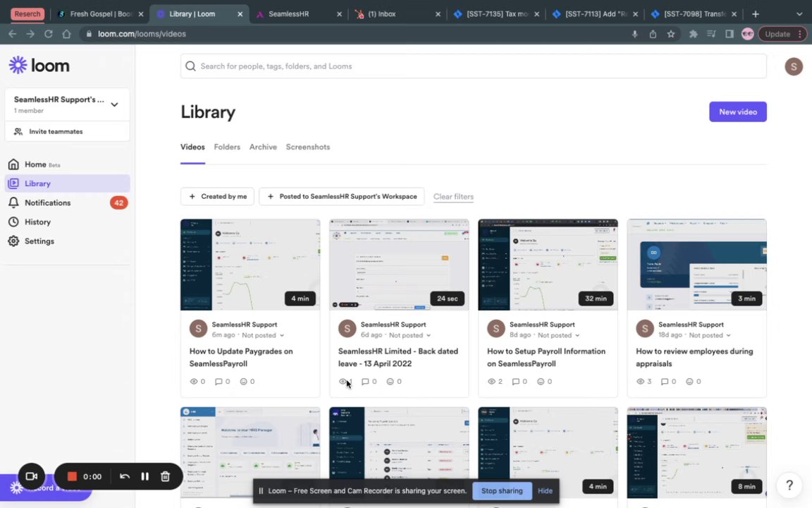This screenshot has height=508, width=812.
Task: Click Stop sharing button
Action: 502,491
